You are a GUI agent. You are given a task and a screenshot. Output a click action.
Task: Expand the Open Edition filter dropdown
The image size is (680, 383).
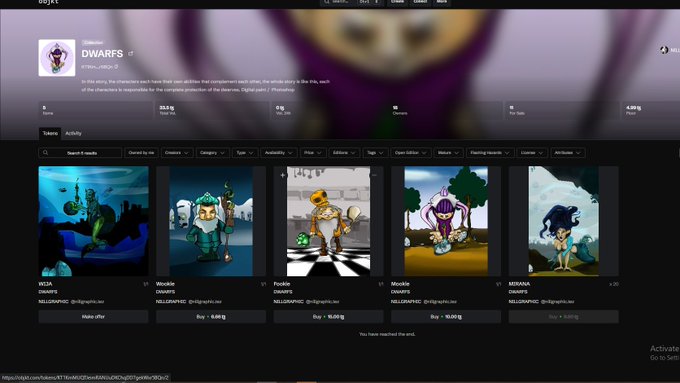(x=410, y=153)
